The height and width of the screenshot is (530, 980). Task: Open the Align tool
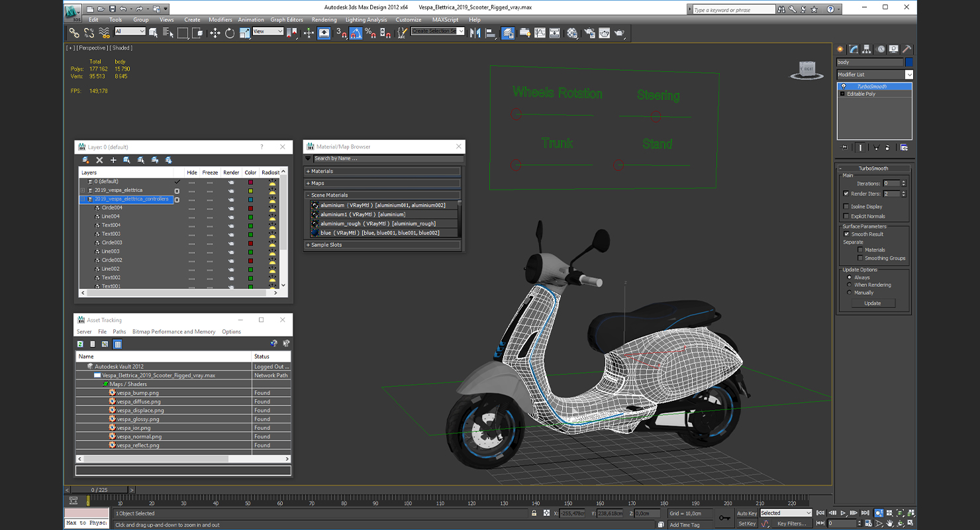pyautogui.click(x=491, y=32)
